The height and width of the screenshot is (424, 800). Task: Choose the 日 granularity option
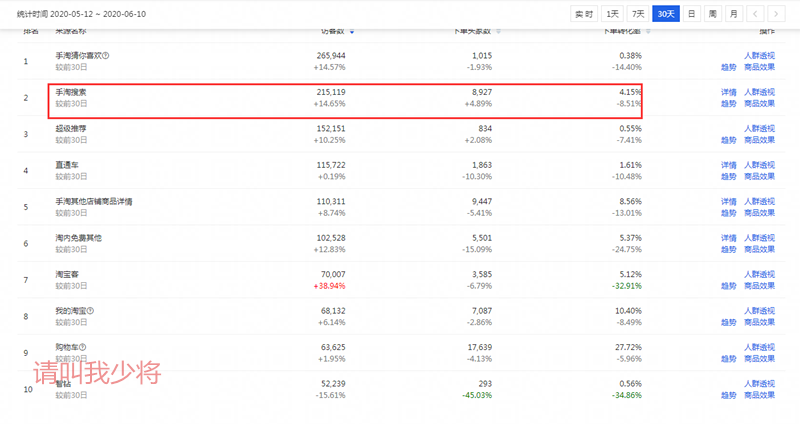click(693, 13)
